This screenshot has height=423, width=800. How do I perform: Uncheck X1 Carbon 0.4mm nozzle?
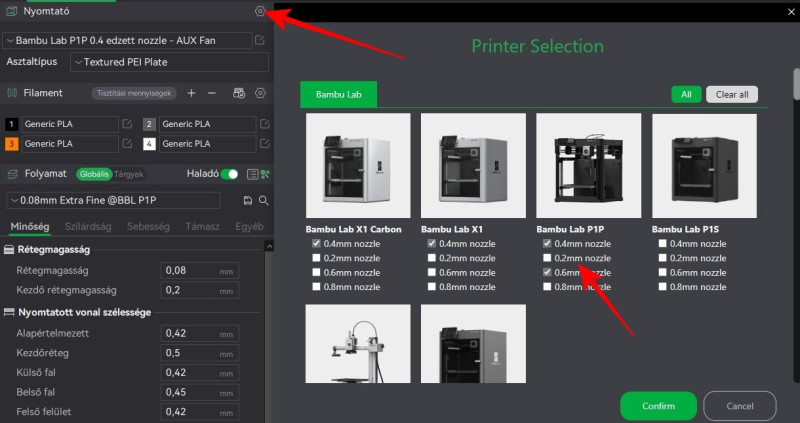(316, 243)
